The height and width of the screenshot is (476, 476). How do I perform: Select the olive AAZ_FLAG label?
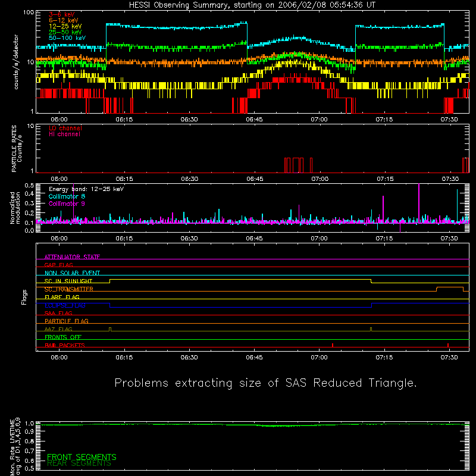coord(58,329)
